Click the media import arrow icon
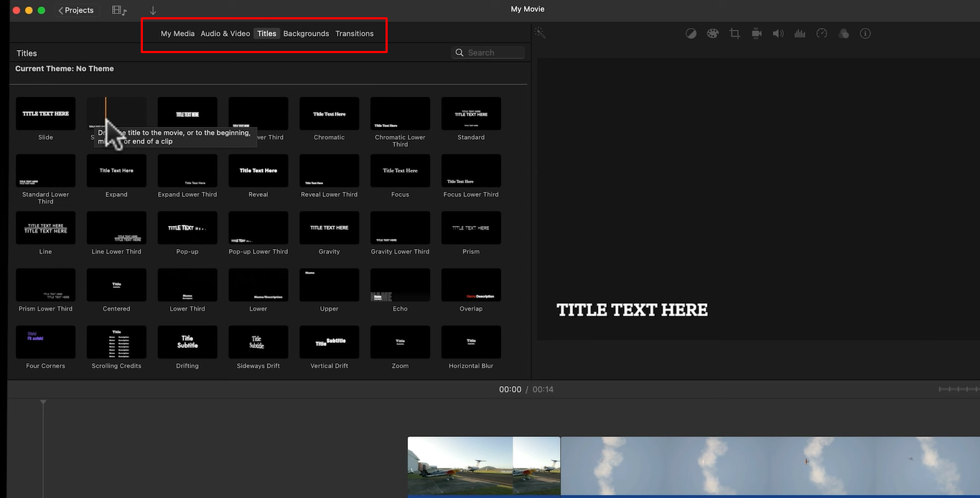The height and width of the screenshot is (498, 980). [x=152, y=10]
